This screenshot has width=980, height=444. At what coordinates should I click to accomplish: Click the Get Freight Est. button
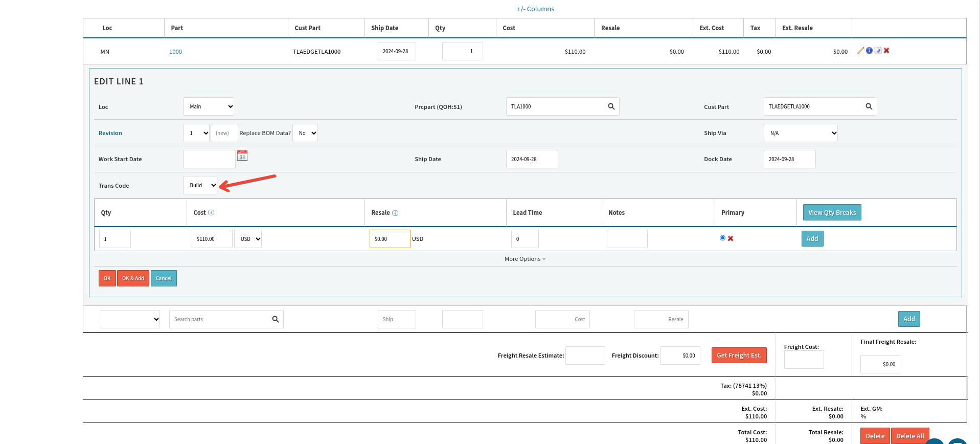(739, 355)
